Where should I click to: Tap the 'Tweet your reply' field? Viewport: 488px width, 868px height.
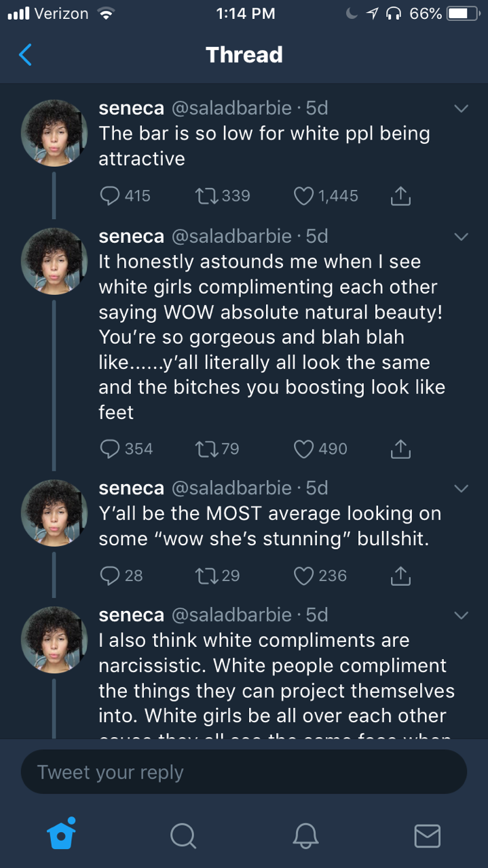click(244, 772)
